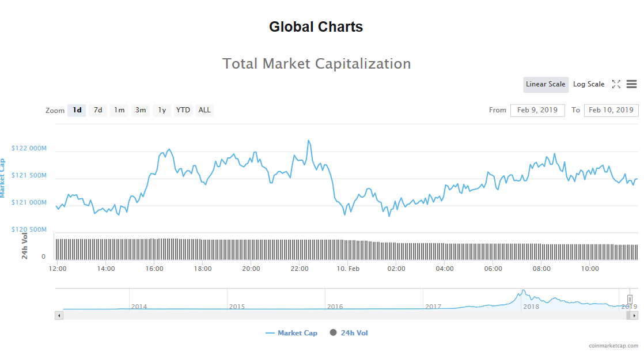Viewport: 644px width, 355px height.
Task: Switch chart to Log Scale
Action: coord(589,84)
